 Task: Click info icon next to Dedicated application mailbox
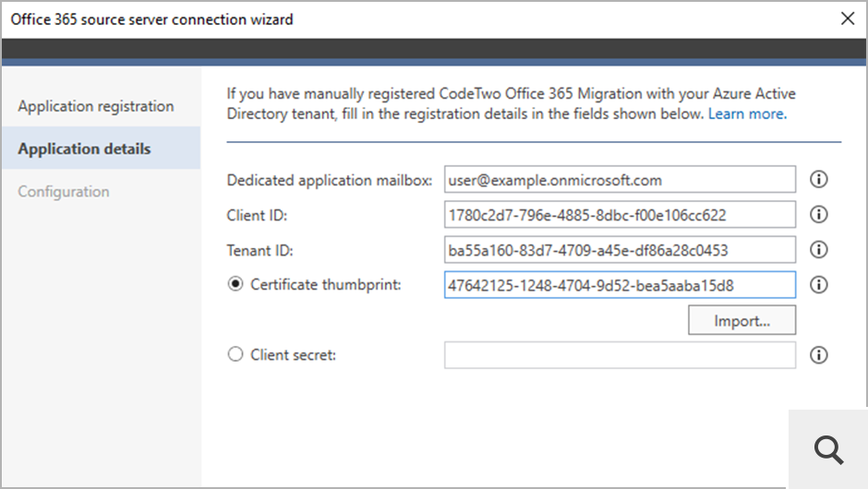click(x=819, y=179)
